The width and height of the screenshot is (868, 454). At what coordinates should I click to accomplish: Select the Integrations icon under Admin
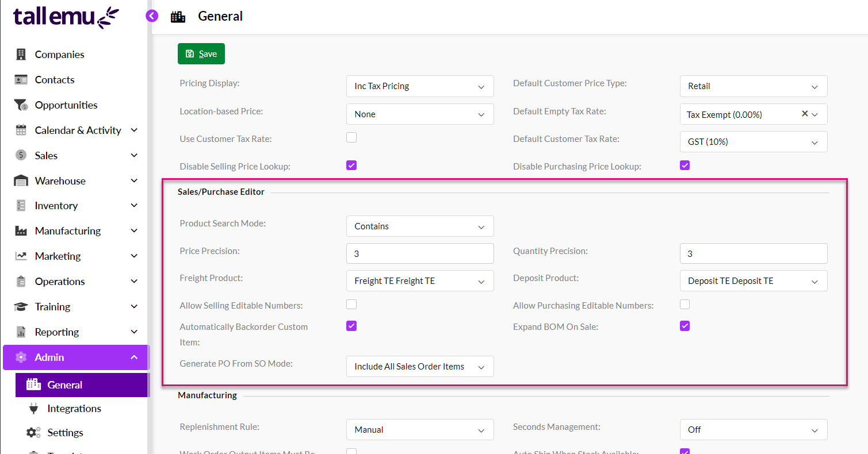33,408
